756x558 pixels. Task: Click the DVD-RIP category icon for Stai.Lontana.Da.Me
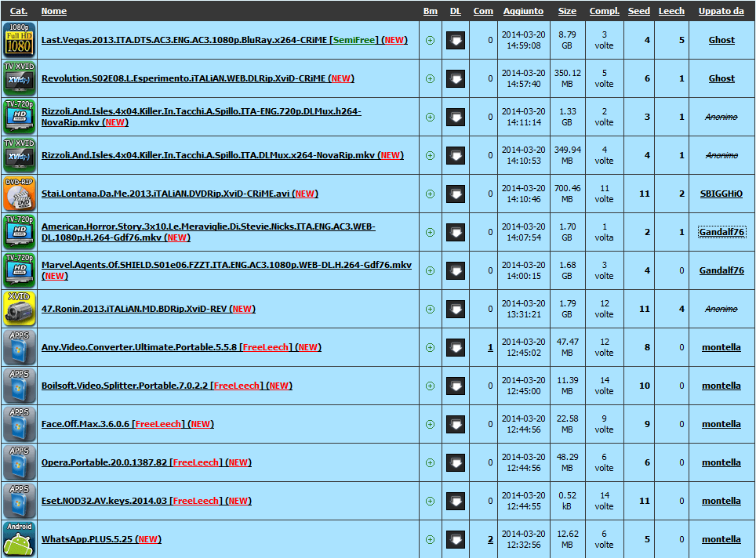pos(20,194)
